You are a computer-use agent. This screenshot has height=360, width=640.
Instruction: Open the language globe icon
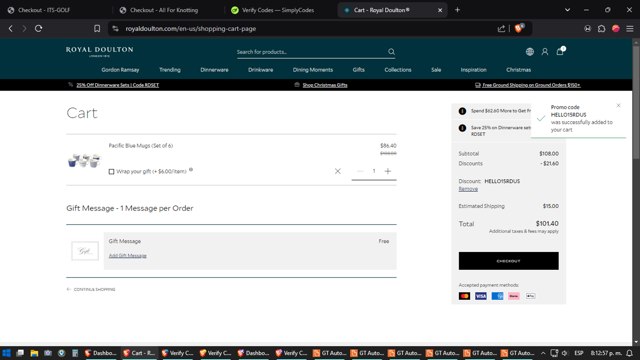[530, 52]
